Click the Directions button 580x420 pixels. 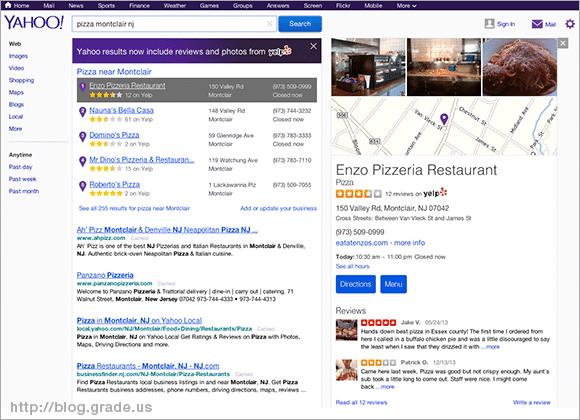tap(355, 284)
